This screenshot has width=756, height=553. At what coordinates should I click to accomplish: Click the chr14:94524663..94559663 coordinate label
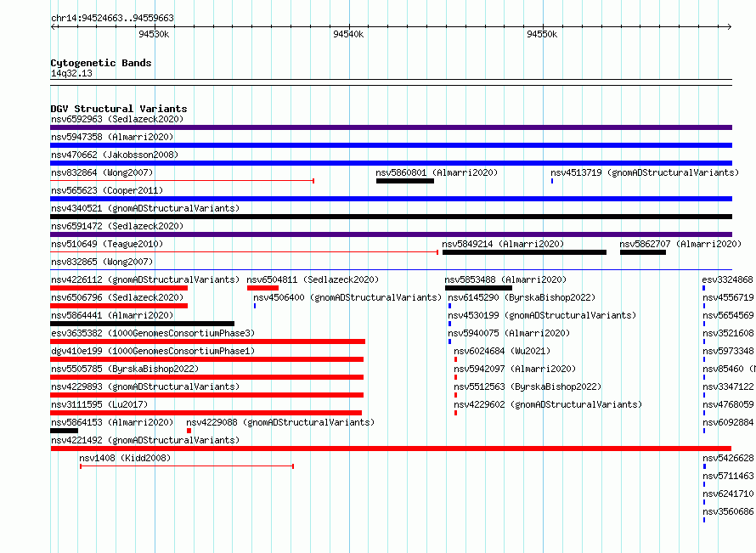tap(112, 18)
